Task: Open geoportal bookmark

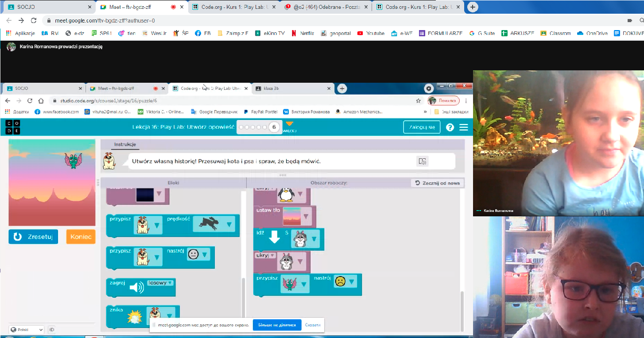Action: pos(336,33)
